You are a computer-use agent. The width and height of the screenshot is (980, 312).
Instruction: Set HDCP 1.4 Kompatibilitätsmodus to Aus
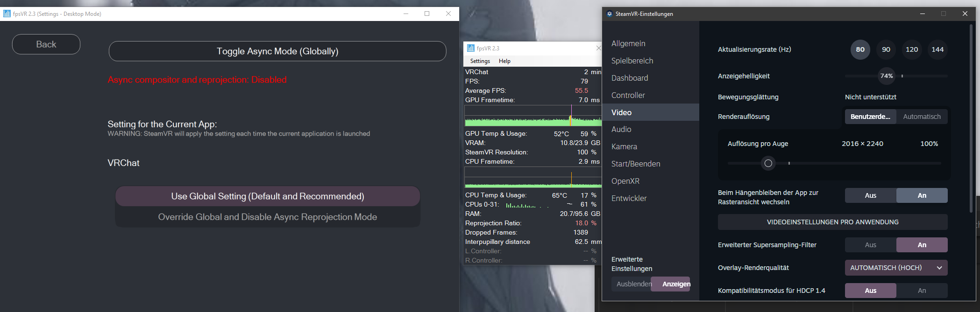click(x=871, y=291)
